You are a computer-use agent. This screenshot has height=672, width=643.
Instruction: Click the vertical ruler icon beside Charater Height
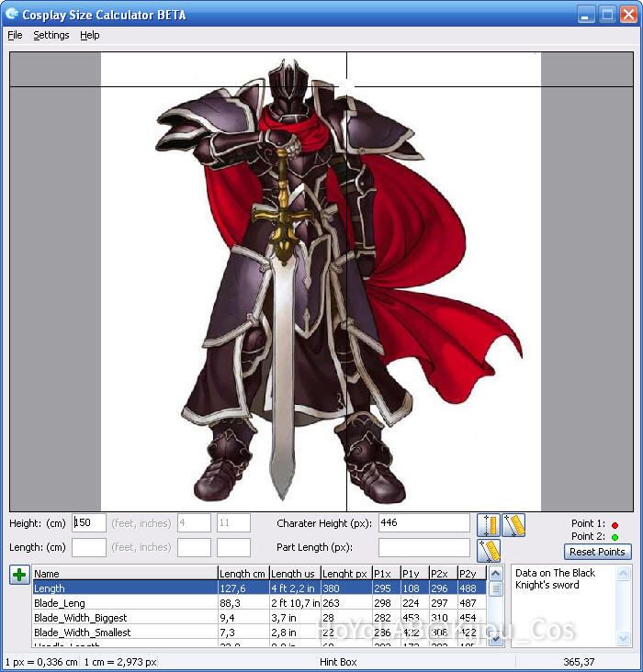[488, 525]
